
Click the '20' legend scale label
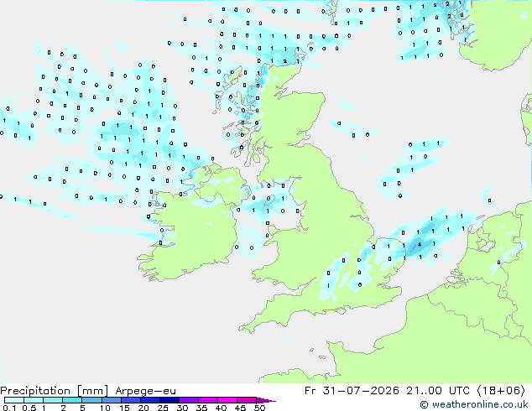(143, 408)
